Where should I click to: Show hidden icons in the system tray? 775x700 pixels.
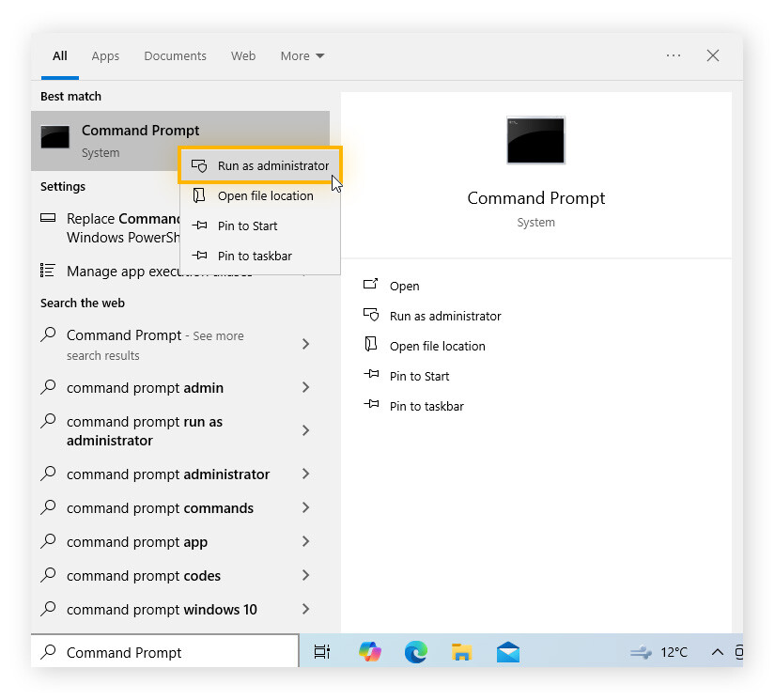717,651
